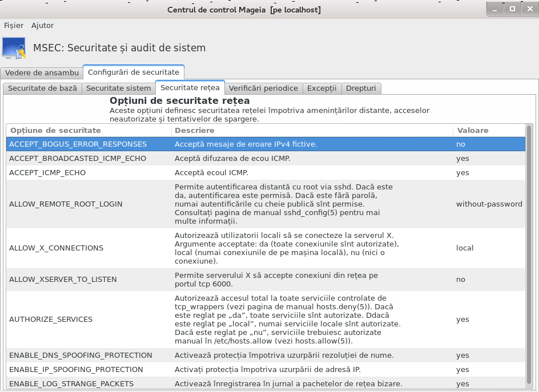The image size is (539, 392).
Task: Open the Securitate de bază tab
Action: 42,88
